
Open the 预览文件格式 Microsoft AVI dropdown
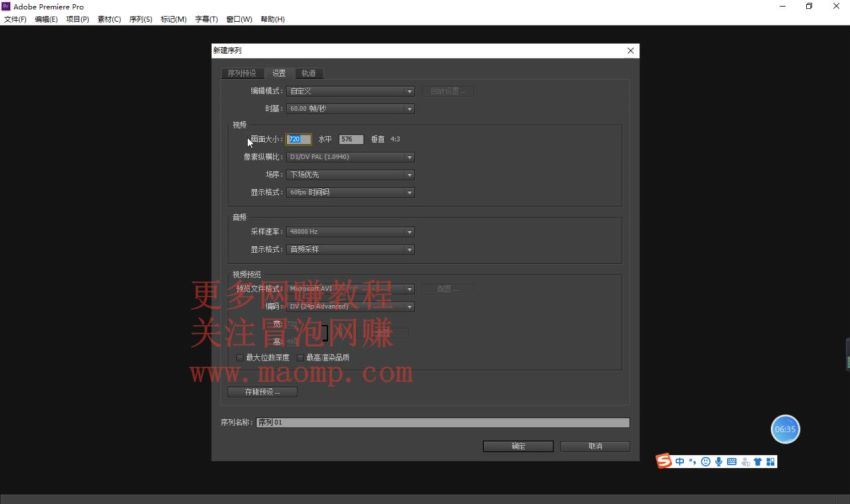coord(350,289)
